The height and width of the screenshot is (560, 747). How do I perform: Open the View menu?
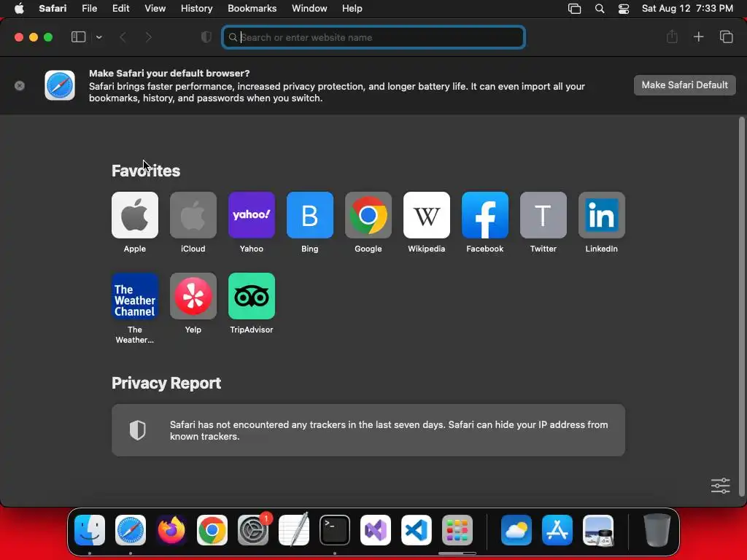[155, 9]
